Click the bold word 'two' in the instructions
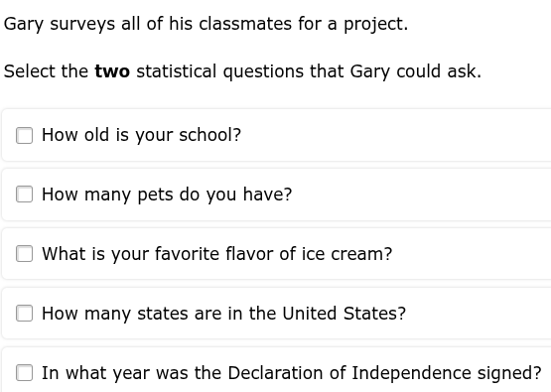Viewport: 551px width, 392px height. (x=112, y=71)
